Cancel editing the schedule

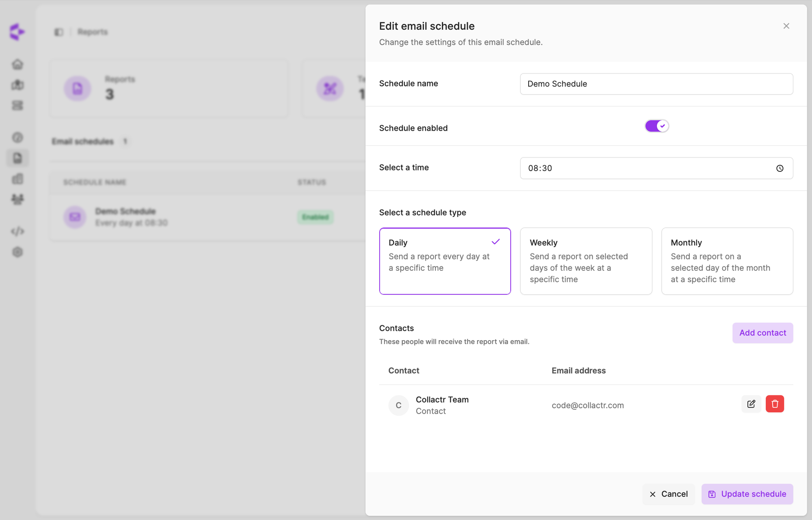pos(668,494)
